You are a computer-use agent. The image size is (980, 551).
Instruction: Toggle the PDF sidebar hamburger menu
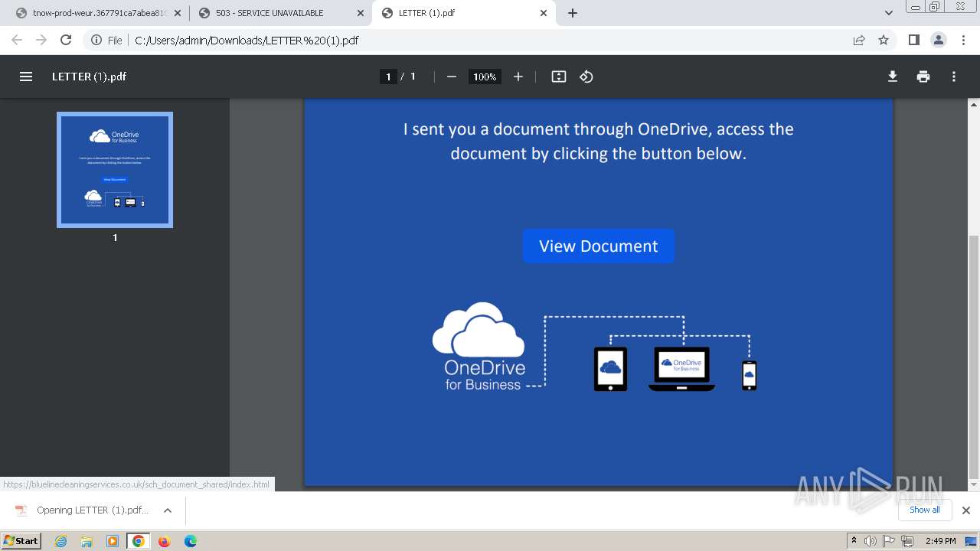26,77
